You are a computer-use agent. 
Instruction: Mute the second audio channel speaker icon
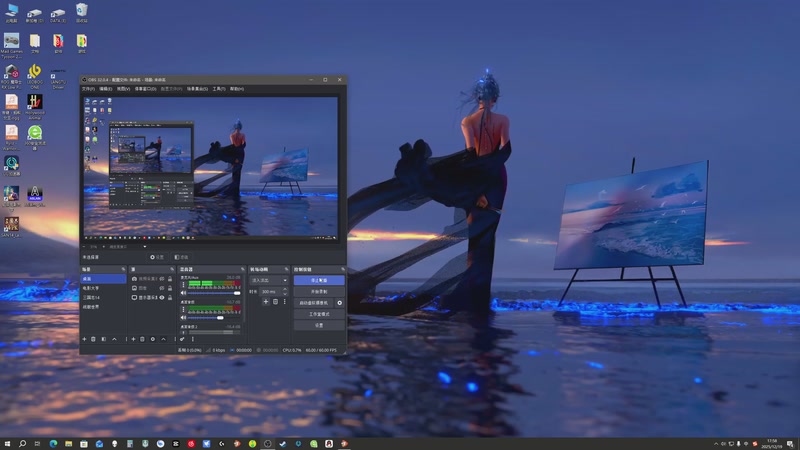click(x=184, y=317)
